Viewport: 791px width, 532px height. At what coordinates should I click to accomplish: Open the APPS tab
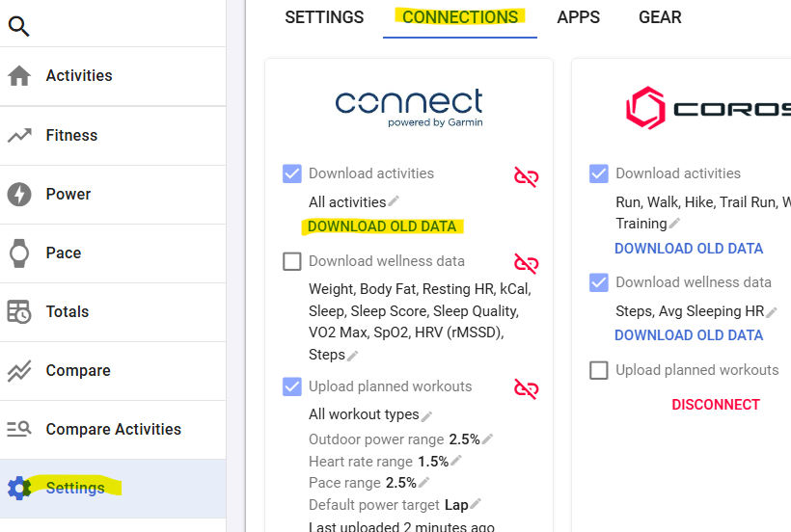pyautogui.click(x=578, y=17)
